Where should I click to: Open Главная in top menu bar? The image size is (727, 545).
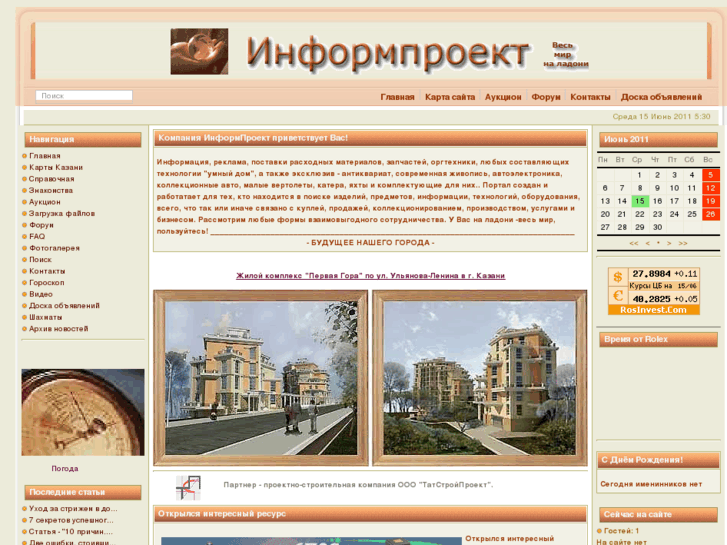[x=397, y=97]
